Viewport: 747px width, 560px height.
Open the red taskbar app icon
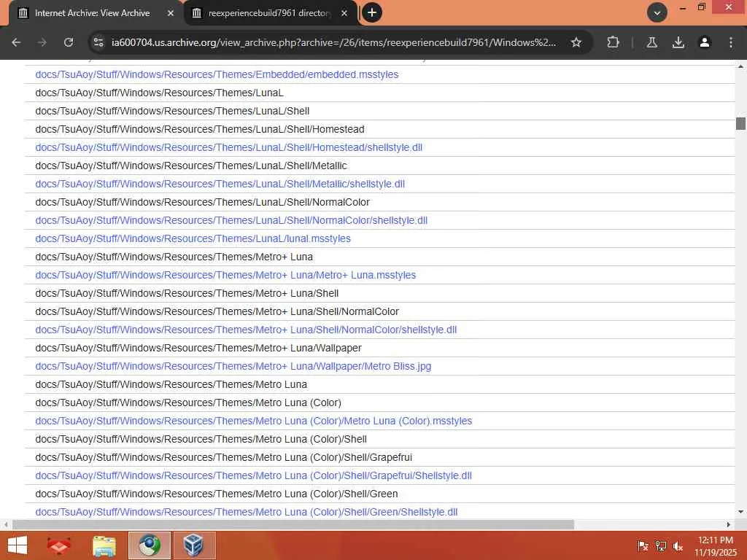tap(59, 545)
